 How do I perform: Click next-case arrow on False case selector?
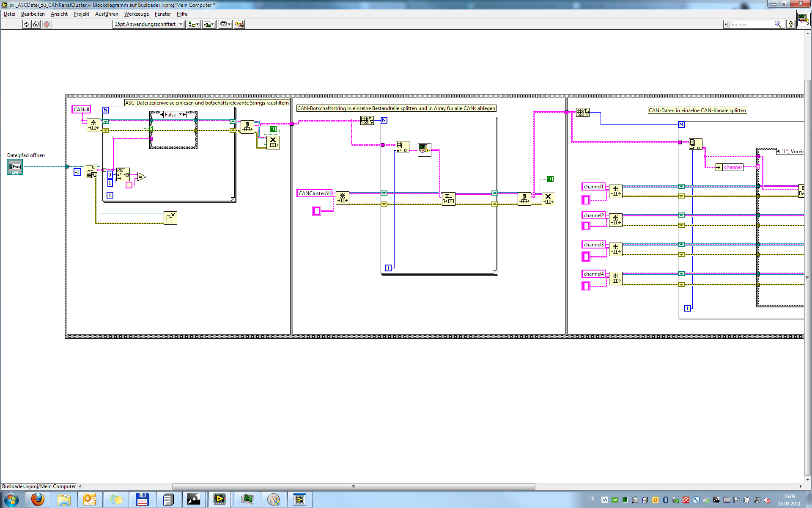tap(184, 115)
